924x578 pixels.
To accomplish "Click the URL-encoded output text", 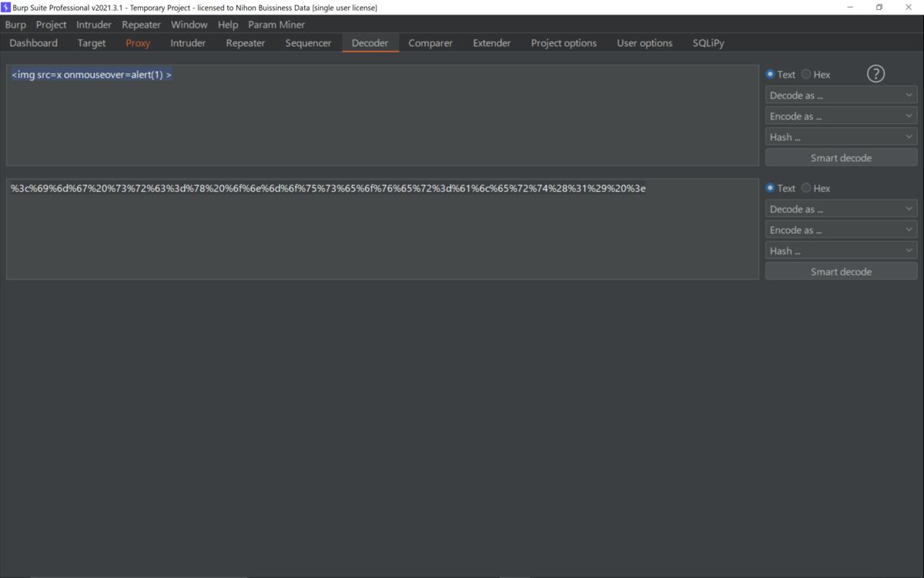I will (328, 188).
